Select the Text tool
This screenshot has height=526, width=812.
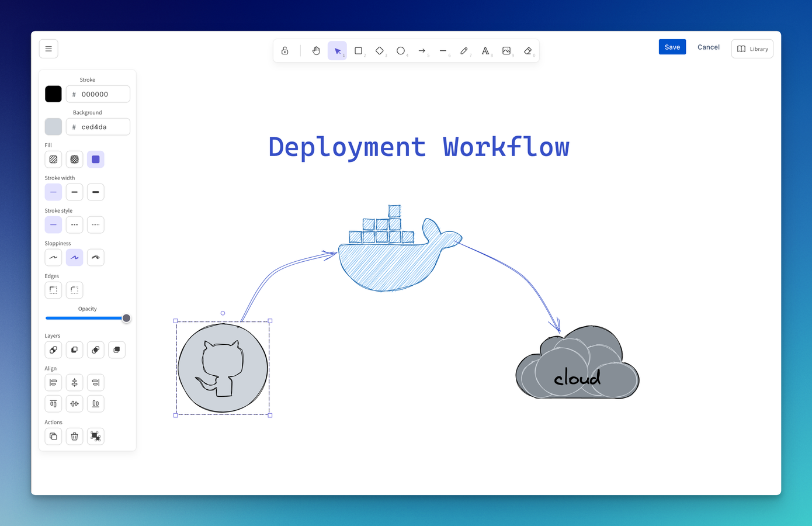[485, 51]
